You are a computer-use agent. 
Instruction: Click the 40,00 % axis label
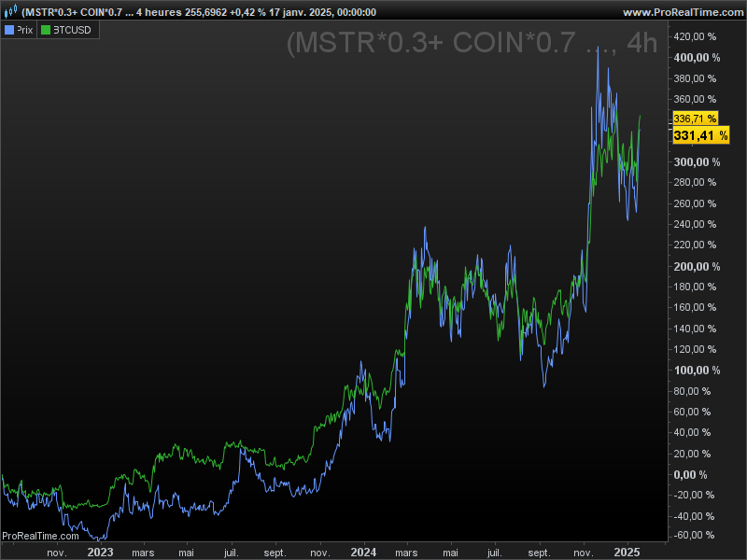click(692, 432)
